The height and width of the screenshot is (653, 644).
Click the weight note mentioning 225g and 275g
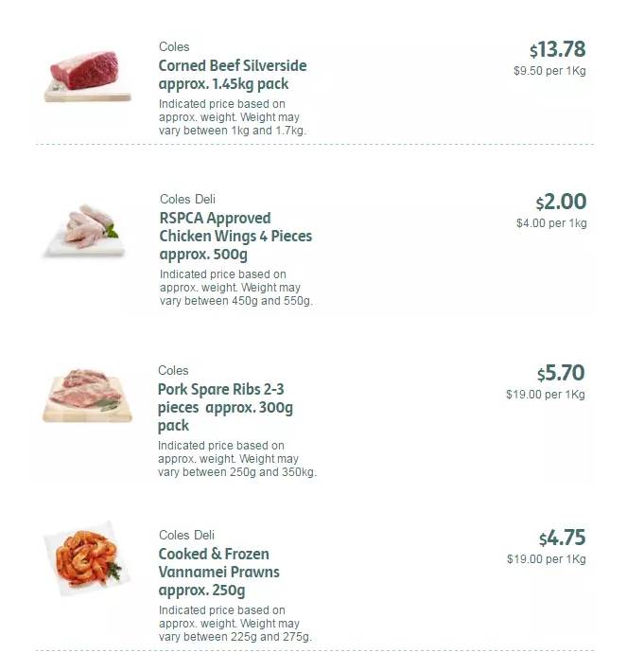(x=235, y=624)
